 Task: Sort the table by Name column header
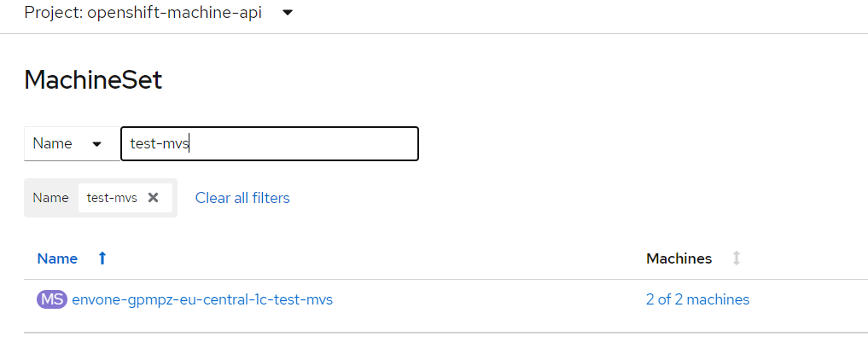(57, 258)
